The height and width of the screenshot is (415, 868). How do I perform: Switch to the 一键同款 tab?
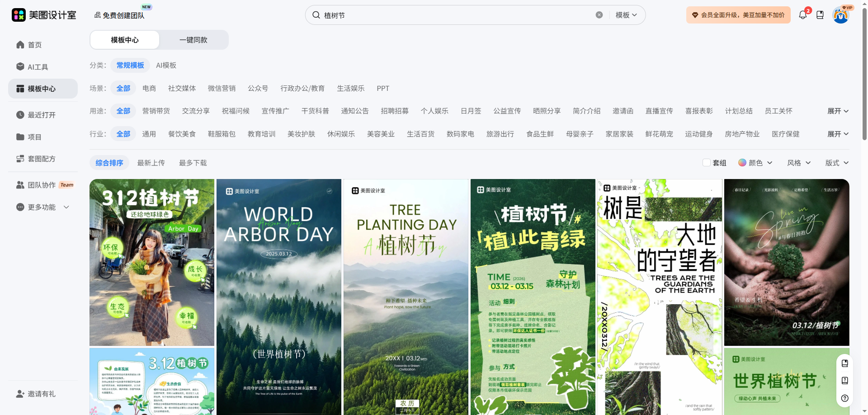click(x=193, y=40)
